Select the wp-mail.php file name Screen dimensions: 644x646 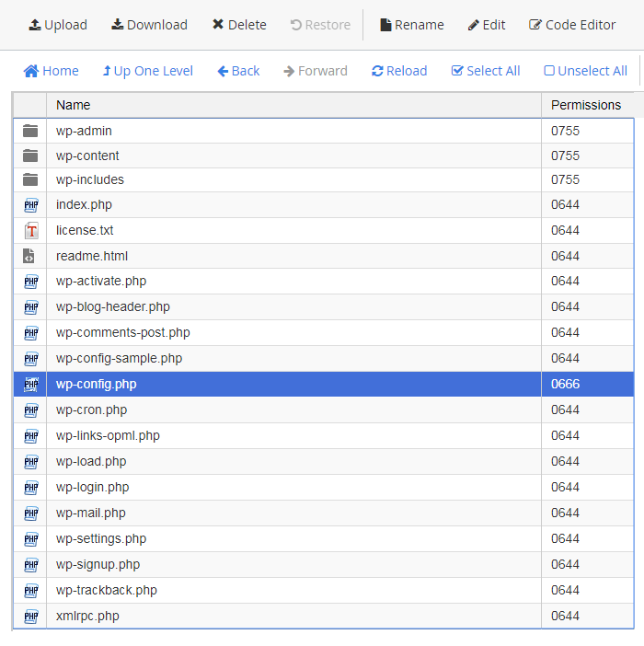91,513
